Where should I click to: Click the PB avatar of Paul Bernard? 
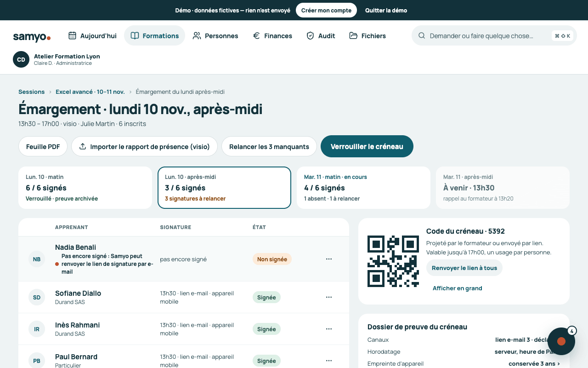click(37, 361)
